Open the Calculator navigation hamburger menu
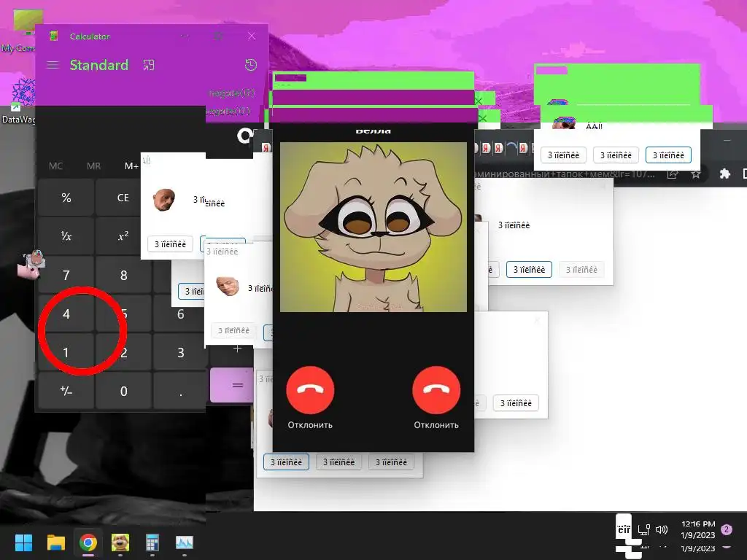This screenshot has width=747, height=560. [x=53, y=65]
